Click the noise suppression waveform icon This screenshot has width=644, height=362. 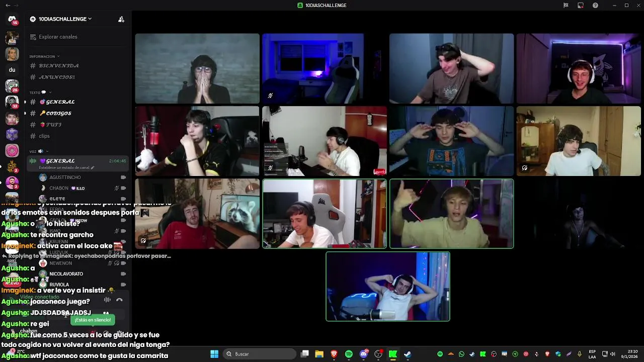pyautogui.click(x=107, y=300)
